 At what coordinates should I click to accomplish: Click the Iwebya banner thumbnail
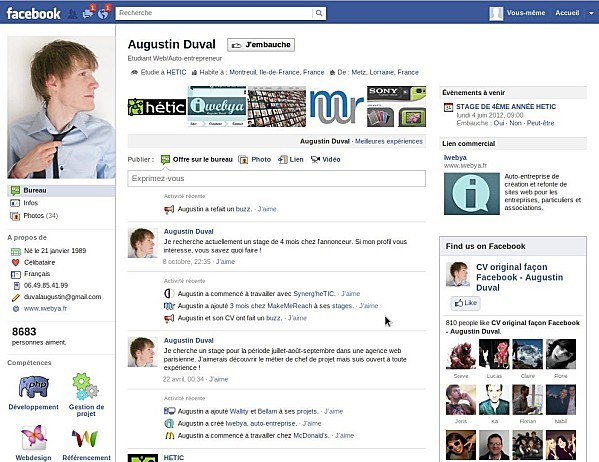[217, 107]
